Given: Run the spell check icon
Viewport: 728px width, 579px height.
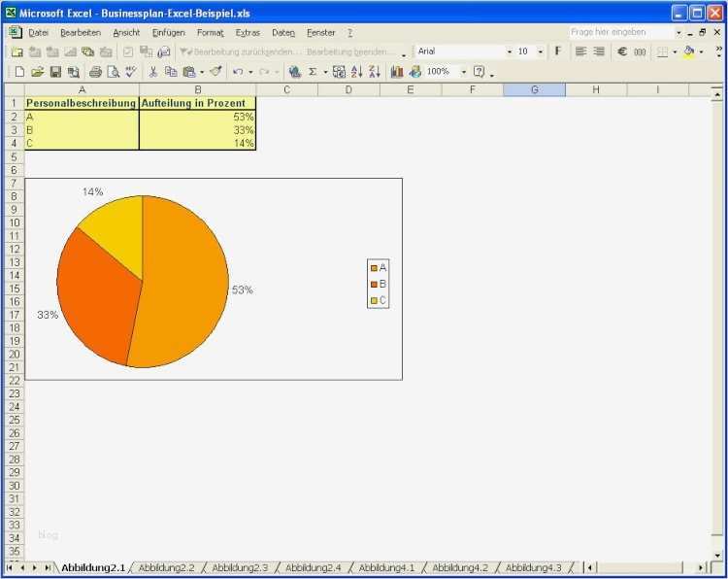Looking at the screenshot, I should tap(131, 72).
